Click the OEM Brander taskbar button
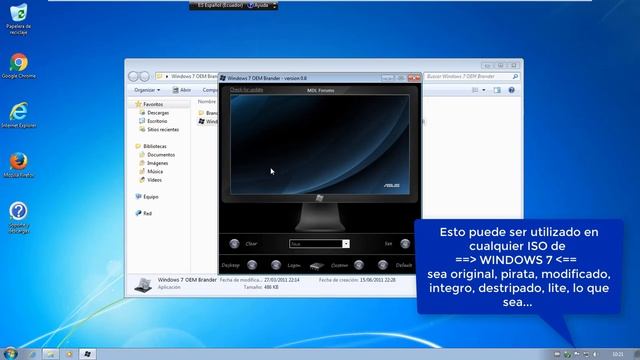Screen dimensions: 640x360 (x=87, y=354)
